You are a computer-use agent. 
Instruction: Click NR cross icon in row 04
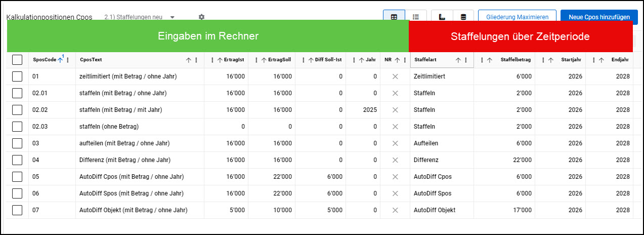395,160
